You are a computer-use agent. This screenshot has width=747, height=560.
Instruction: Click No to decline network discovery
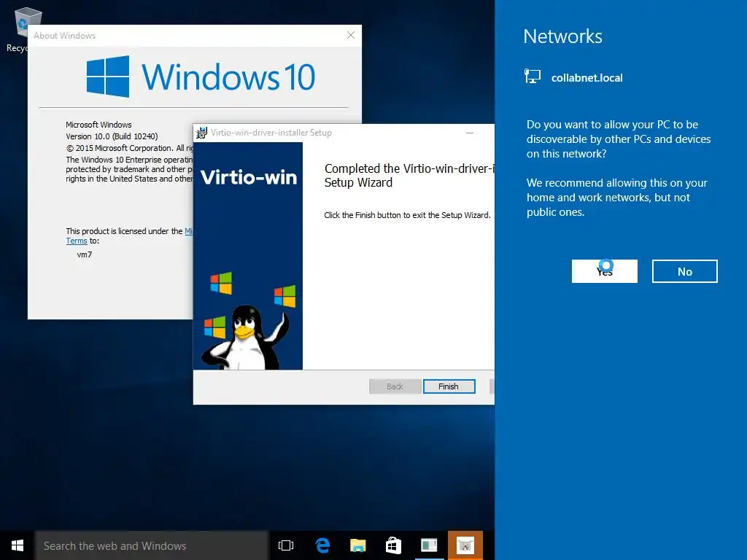click(x=684, y=271)
